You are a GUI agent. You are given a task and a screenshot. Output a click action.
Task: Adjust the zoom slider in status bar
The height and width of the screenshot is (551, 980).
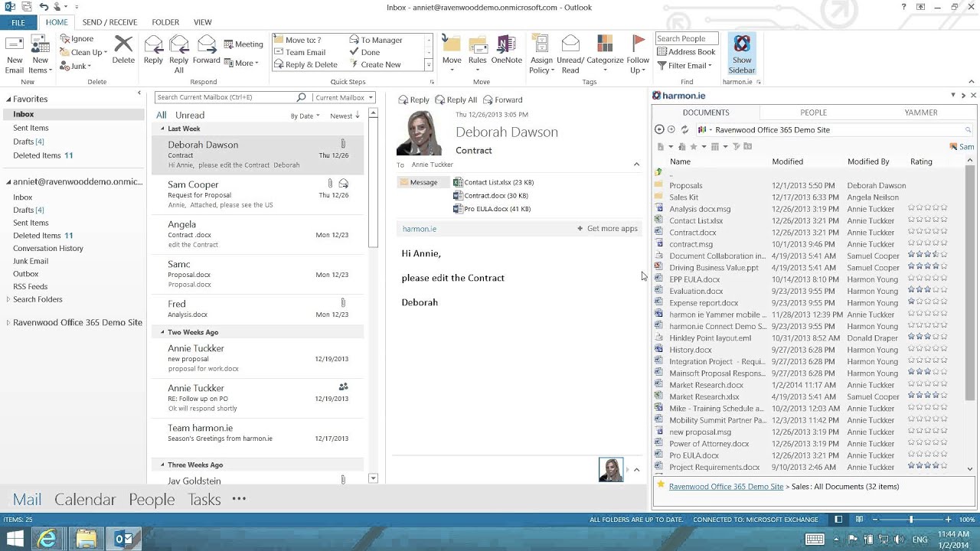(911, 520)
